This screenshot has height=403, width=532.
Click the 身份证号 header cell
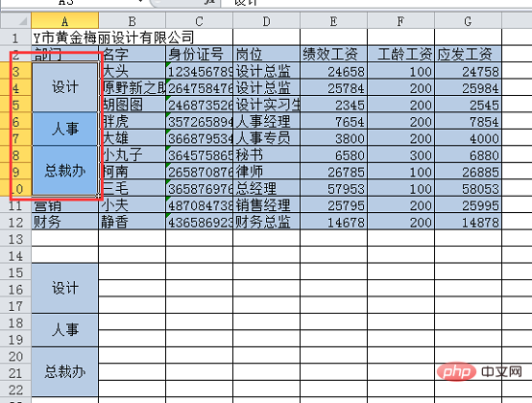pyautogui.click(x=199, y=55)
